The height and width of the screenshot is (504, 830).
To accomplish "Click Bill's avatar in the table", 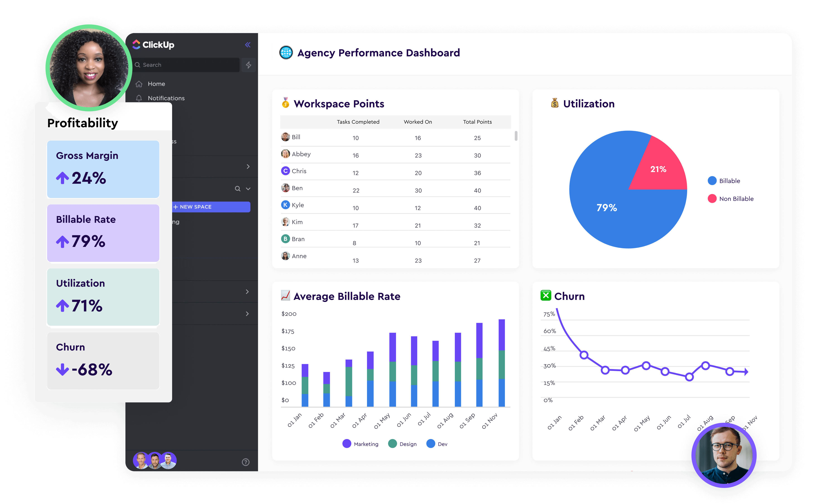I will 285,137.
